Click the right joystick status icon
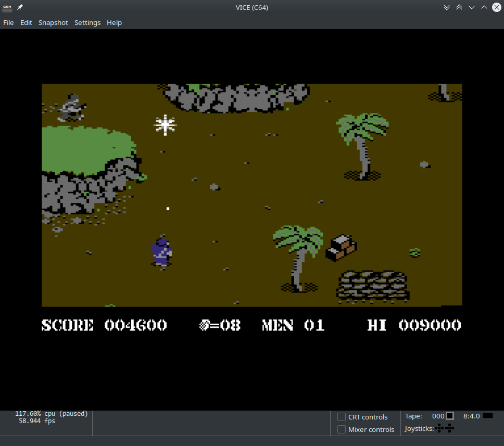The image size is (504, 446). point(449,428)
